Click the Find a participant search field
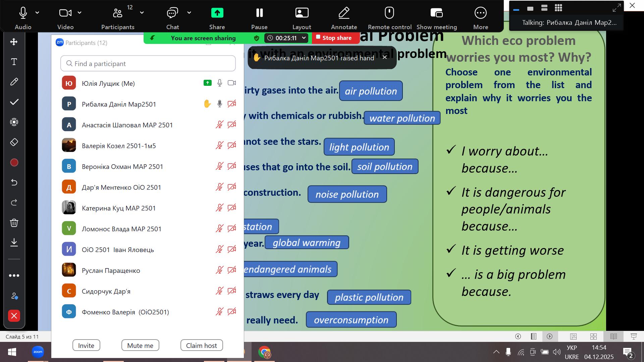 click(x=148, y=64)
